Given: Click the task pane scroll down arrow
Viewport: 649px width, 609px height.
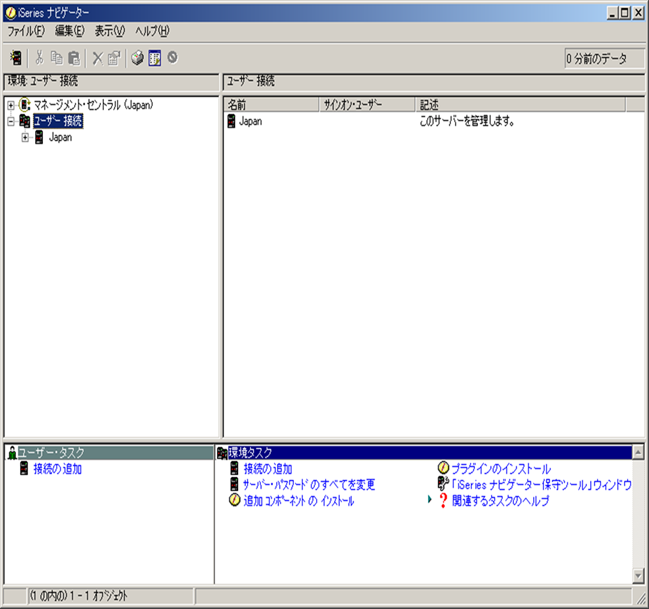Looking at the screenshot, I should click(x=638, y=575).
